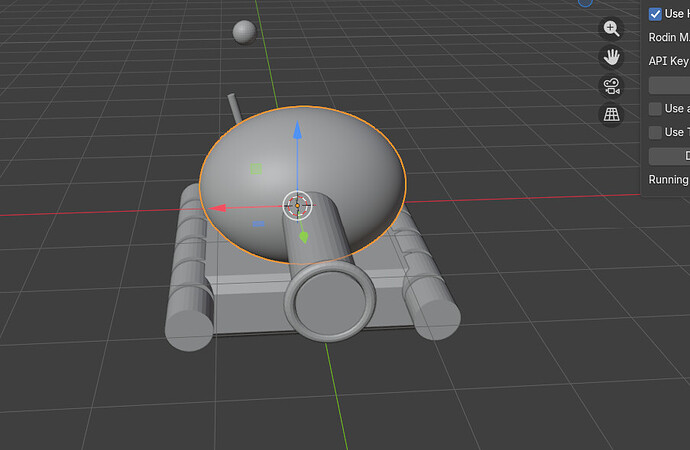This screenshot has height=450, width=690.
Task: Enable the 'Use a...' checkbox
Action: coord(655,109)
